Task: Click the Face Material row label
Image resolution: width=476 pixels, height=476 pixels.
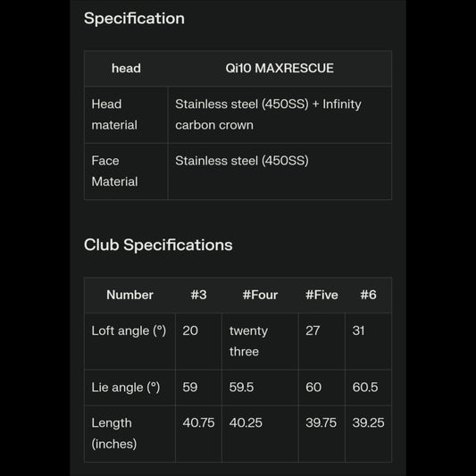Action: pyautogui.click(x=114, y=171)
